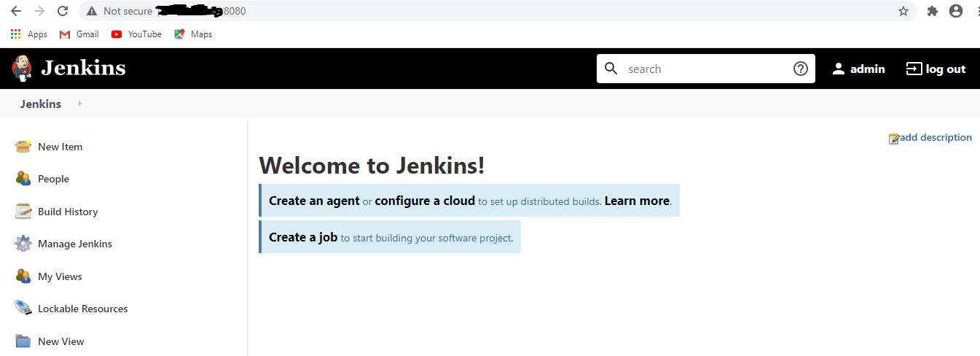The image size is (980, 356).
Task: Open search help question mark icon
Action: click(x=800, y=69)
